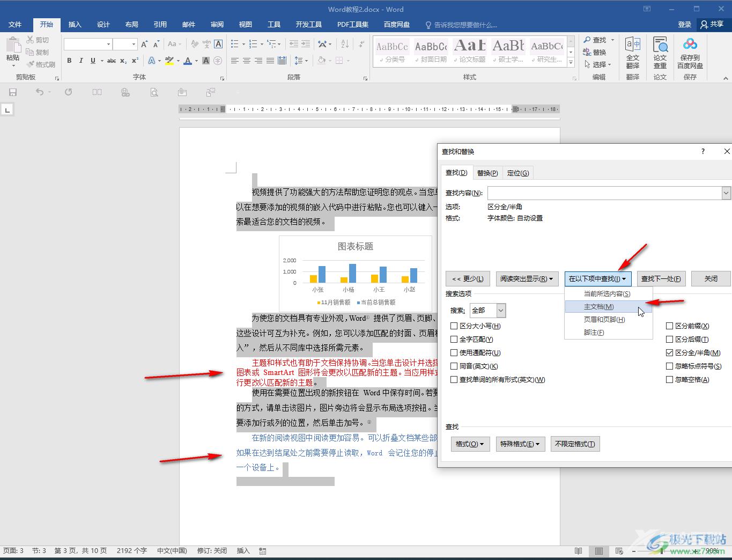Viewport: 732px width, 560px height.
Task: Click the Bold formatting icon
Action: (69, 61)
